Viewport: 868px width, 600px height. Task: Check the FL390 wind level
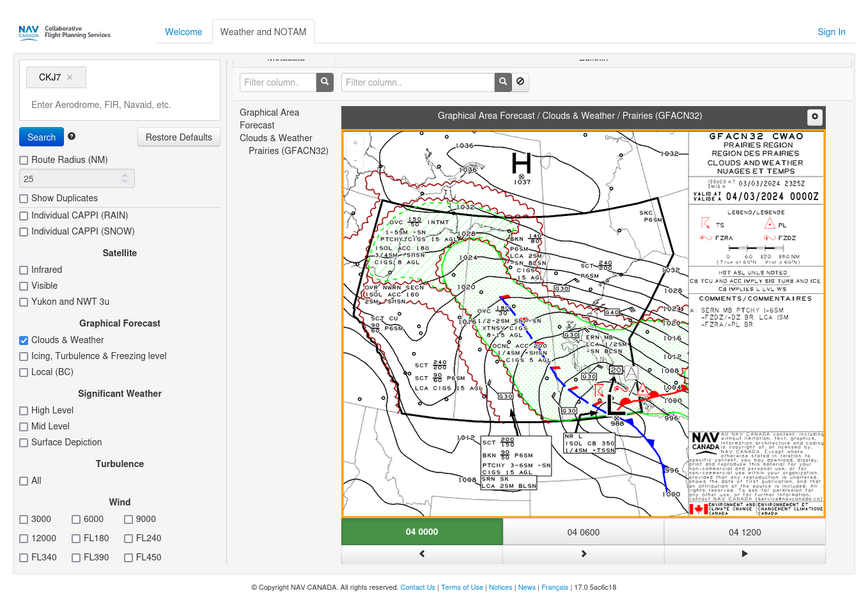[76, 558]
